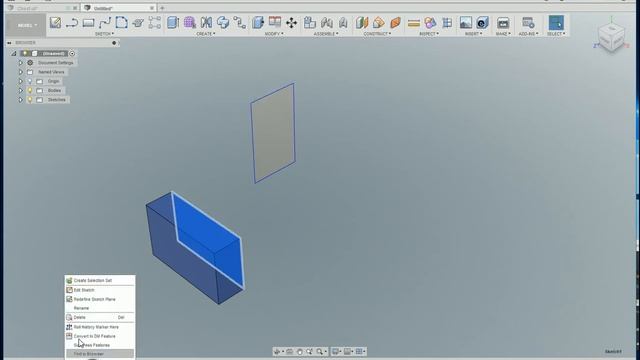640x360 pixels.
Task: Select the New Component tool
Action: coord(310,22)
